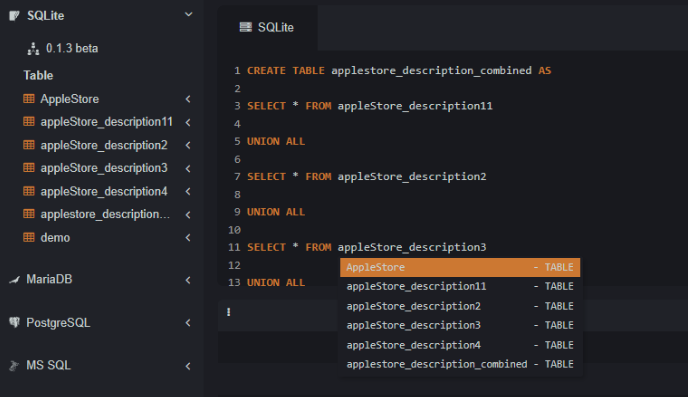Screen dimensions: 688x397
Task: Click UNION ALL on editor line 5
Action: click(x=276, y=141)
